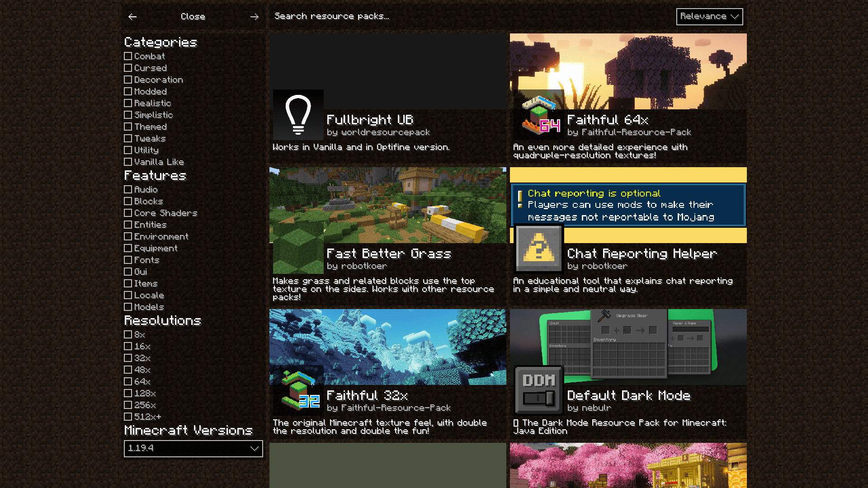Click the Close button
This screenshot has height=488, width=868.
[x=193, y=17]
